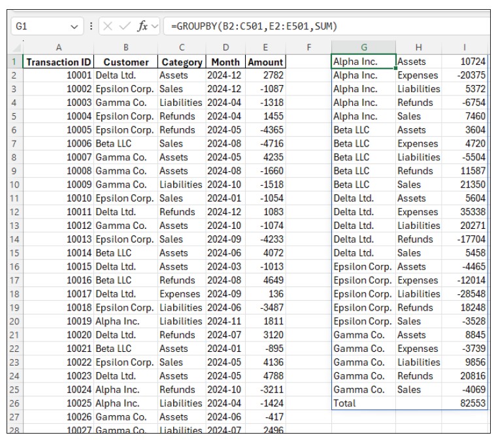Click the Name Box showing G1
This screenshot has width=496, height=448.
pyautogui.click(x=48, y=26)
